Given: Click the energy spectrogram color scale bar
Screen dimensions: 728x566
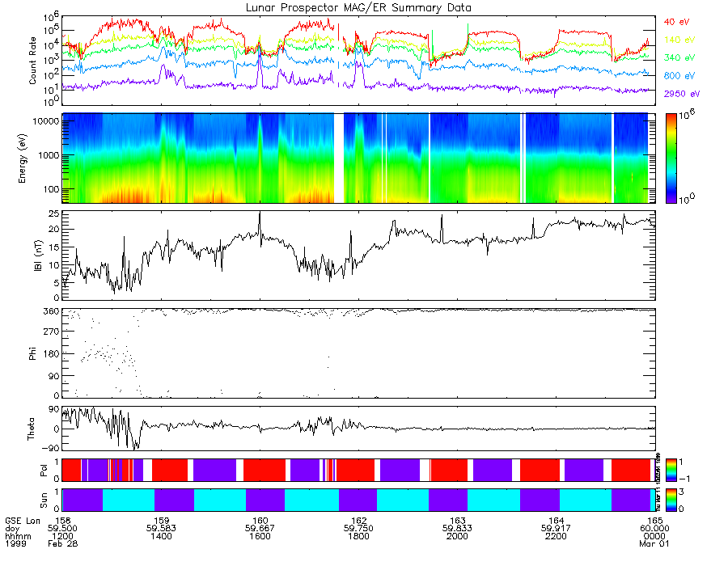Looking at the screenshot, I should [671, 158].
